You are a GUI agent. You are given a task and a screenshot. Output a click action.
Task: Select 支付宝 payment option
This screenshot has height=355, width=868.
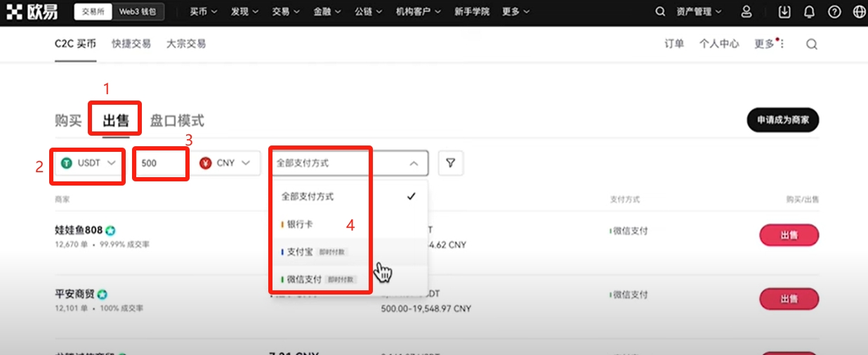[x=349, y=252]
